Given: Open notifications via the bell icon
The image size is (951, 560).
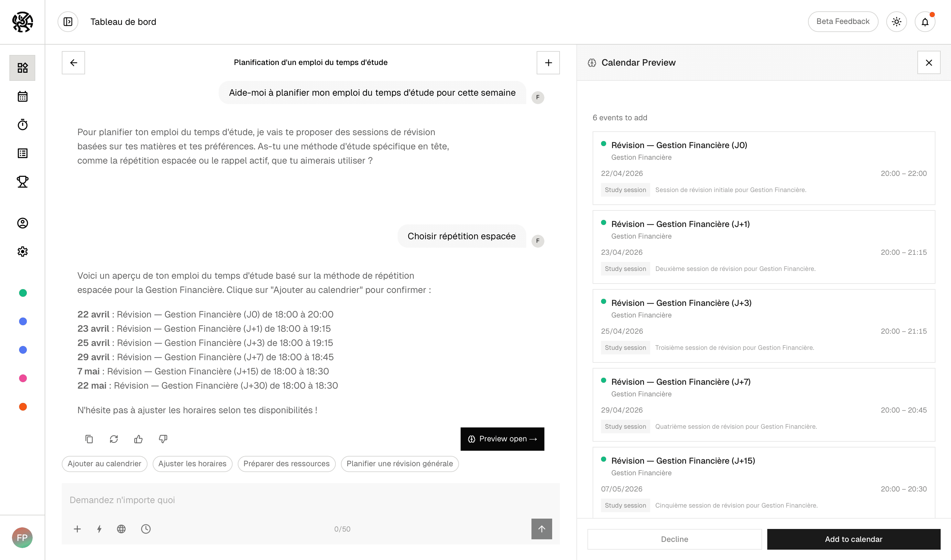Looking at the screenshot, I should (925, 22).
